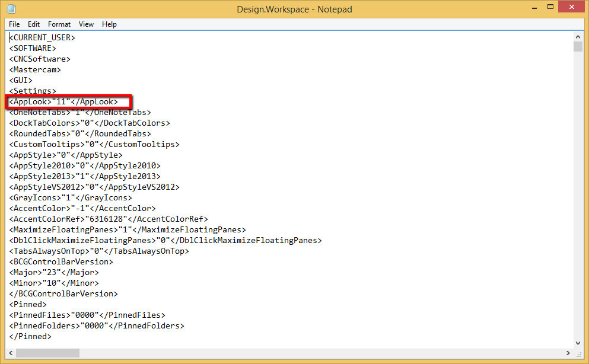This screenshot has width=589, height=364.
Task: Click the PinnedFolders "0000" line
Action: pos(97,326)
